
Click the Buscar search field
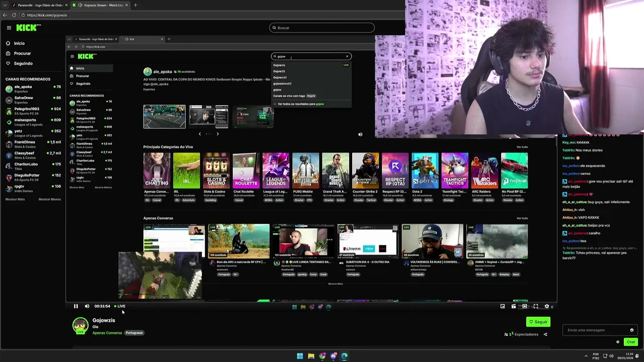322,28
